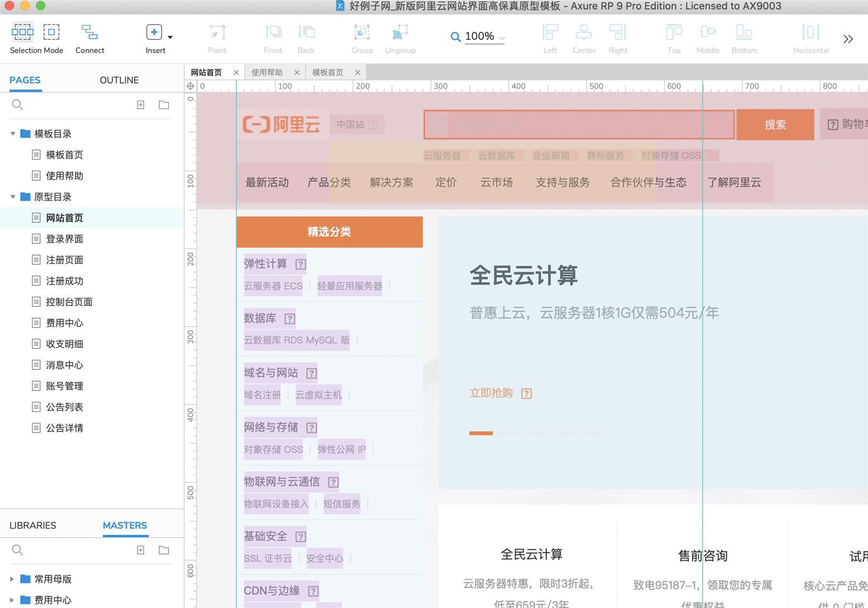Click the 精选分类 header button
This screenshot has height=608, width=868.
click(x=329, y=232)
